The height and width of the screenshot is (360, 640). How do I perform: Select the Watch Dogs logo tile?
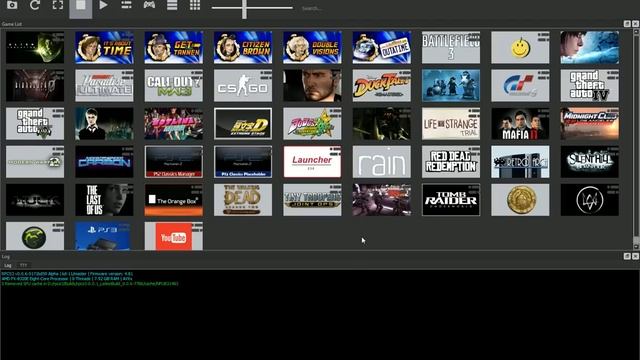590,200
